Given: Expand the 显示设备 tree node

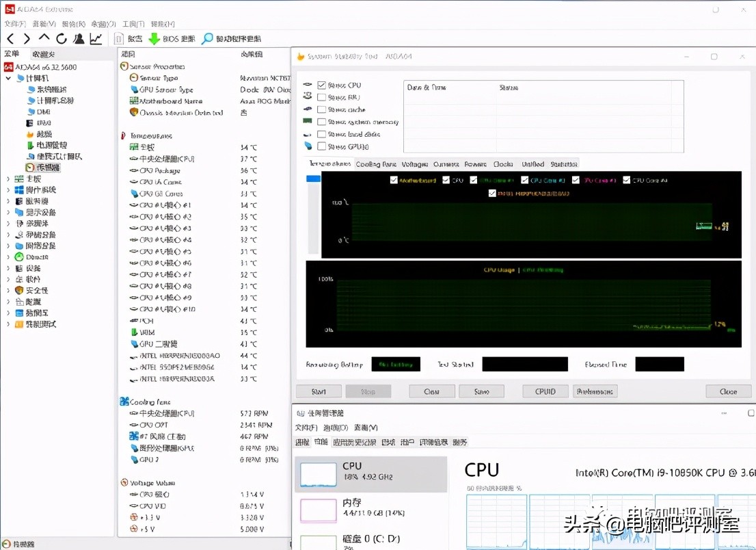Looking at the screenshot, I should pyautogui.click(x=8, y=213).
